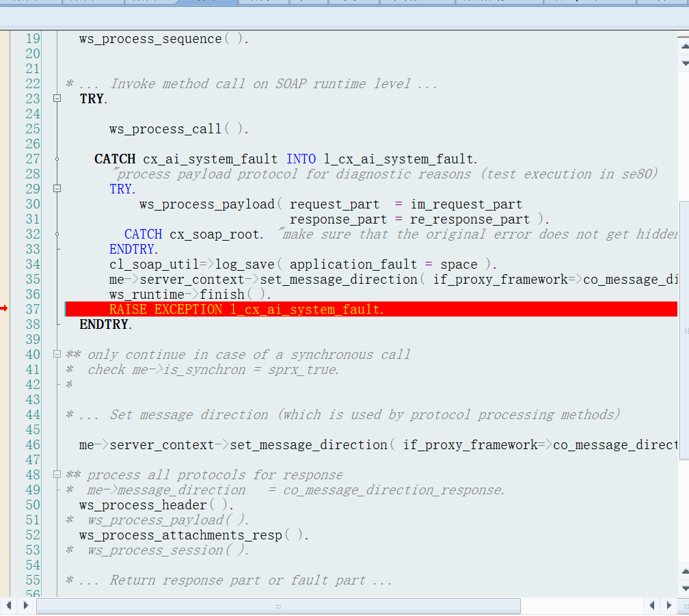Click the down arrow below the top scrollbar up arrow
The image size is (689, 616).
(685, 64)
